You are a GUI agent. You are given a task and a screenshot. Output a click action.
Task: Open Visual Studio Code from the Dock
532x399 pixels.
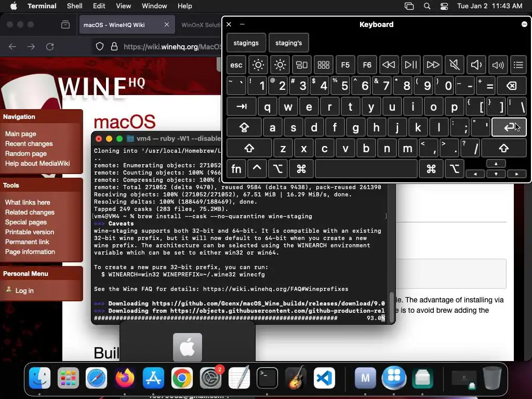[x=324, y=378]
